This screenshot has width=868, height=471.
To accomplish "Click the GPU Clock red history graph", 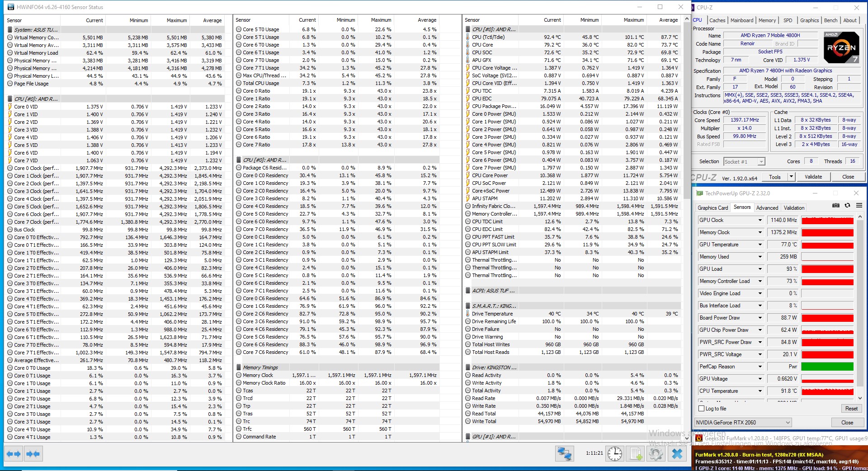I will [827, 220].
